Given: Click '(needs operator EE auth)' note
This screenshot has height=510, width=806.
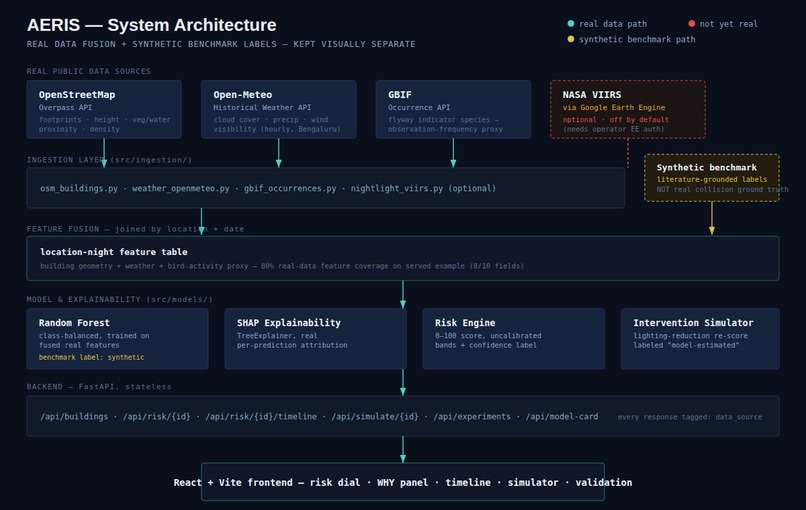Looking at the screenshot, I should click(613, 129).
